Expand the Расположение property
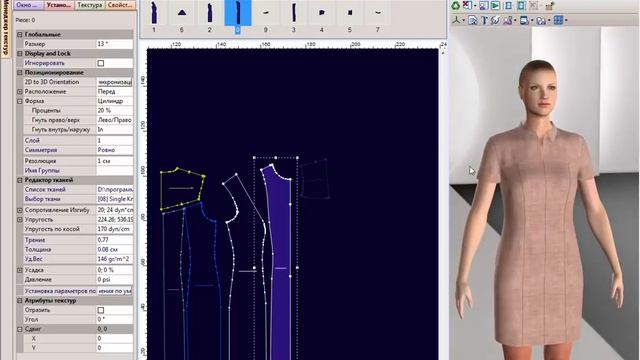This screenshot has width=640, height=360. coord(20,92)
